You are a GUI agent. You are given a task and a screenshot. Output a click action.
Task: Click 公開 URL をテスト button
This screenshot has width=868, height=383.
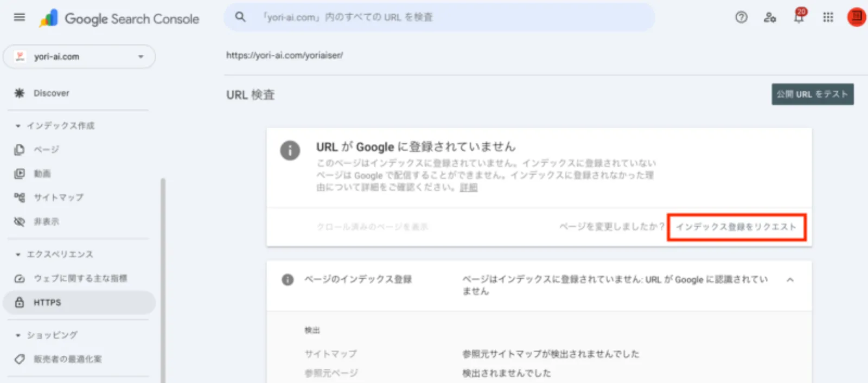click(813, 94)
